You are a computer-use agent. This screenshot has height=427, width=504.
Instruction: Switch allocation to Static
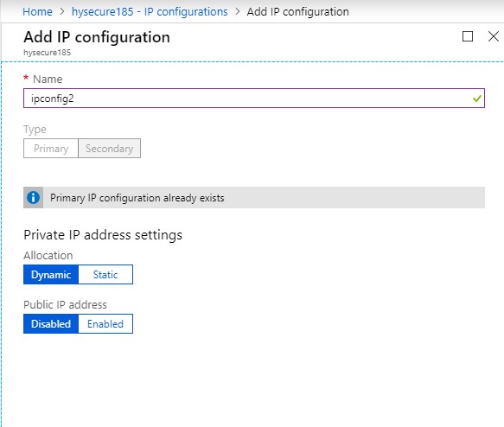coord(105,274)
